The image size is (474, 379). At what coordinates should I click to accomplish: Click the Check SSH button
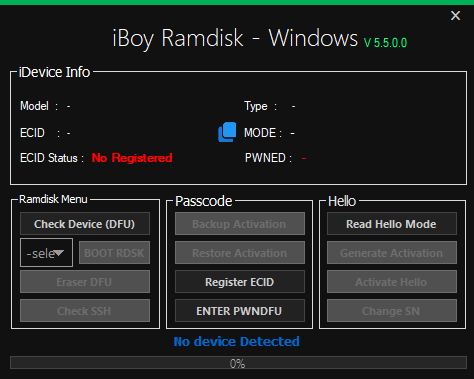point(85,311)
